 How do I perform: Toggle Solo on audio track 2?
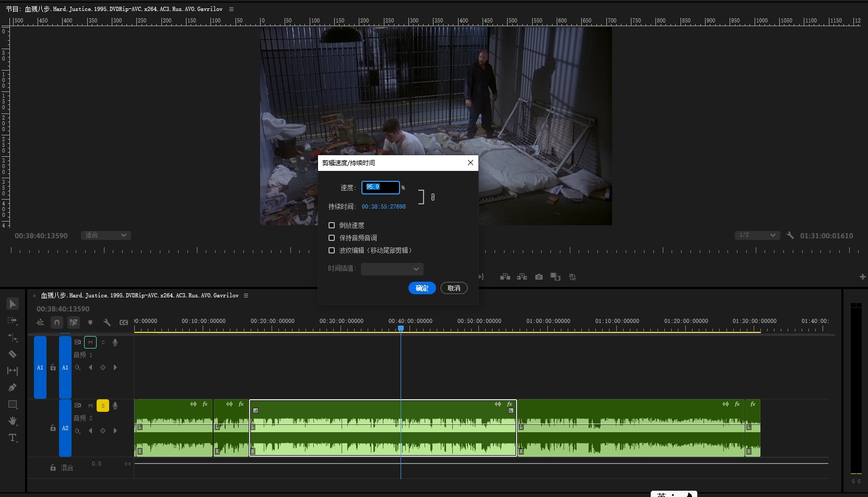click(103, 406)
